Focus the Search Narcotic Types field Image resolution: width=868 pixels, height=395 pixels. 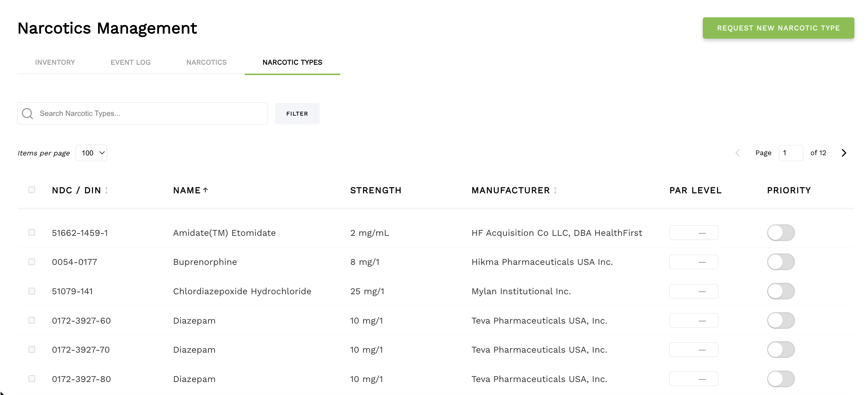143,113
